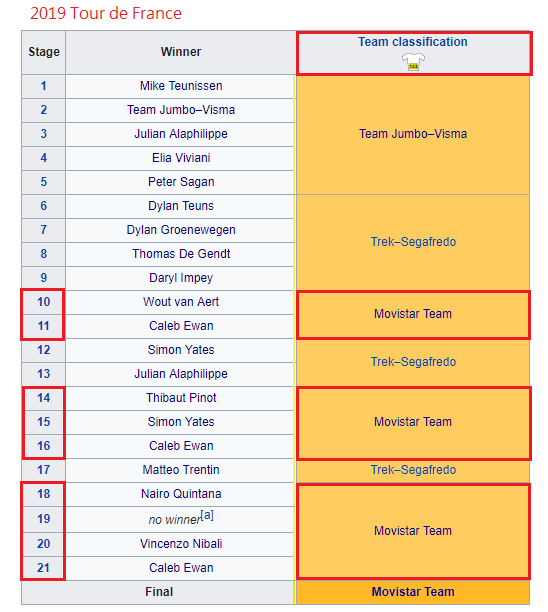Open the Team classification header link
The height and width of the screenshot is (612, 548).
pos(413,42)
